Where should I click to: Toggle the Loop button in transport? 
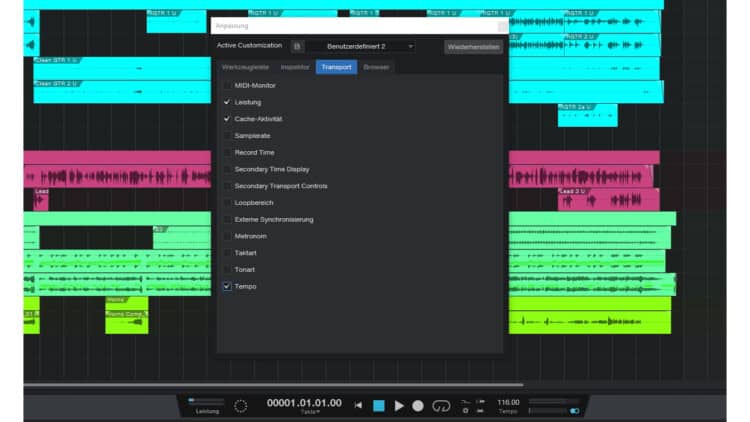(441, 406)
